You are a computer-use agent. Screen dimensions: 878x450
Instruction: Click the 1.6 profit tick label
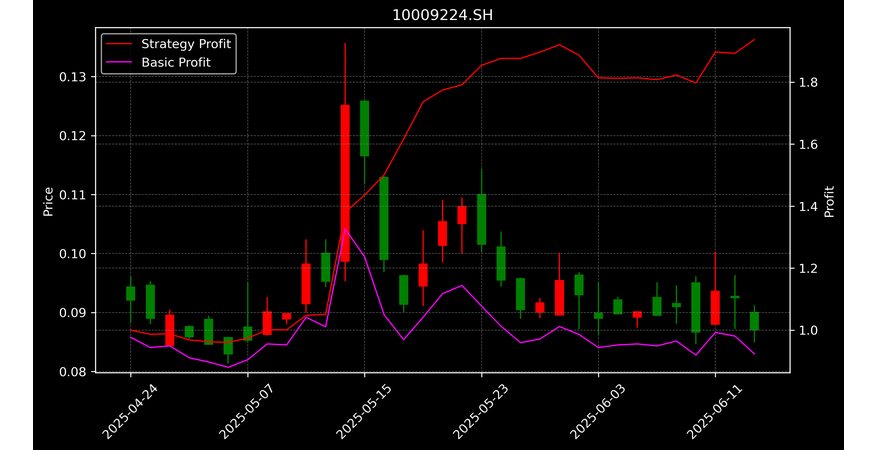(807, 145)
